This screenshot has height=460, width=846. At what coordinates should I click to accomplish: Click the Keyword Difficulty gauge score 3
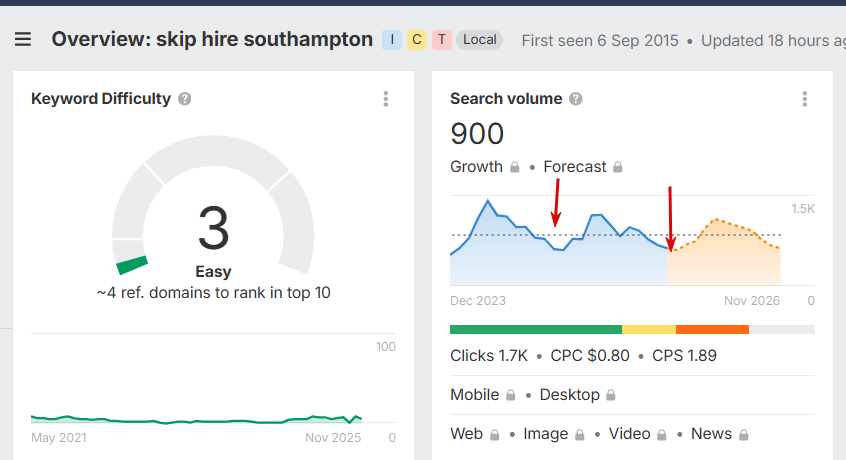click(x=213, y=228)
